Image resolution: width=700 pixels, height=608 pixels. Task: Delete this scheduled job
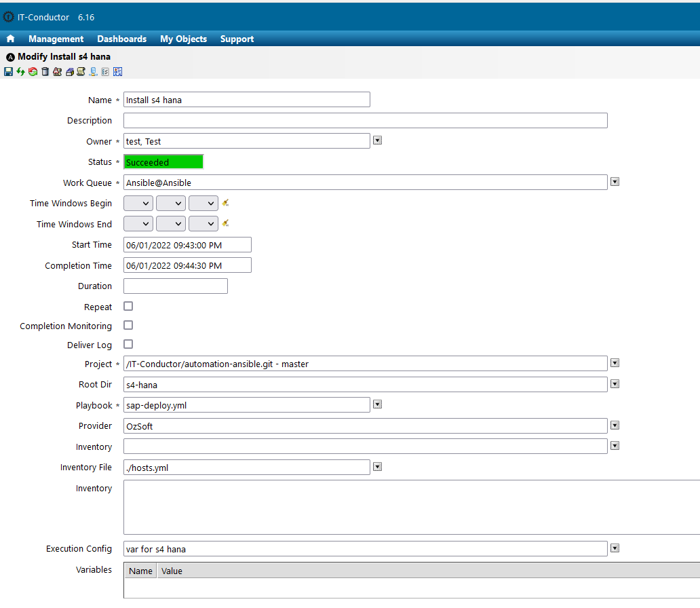point(45,71)
